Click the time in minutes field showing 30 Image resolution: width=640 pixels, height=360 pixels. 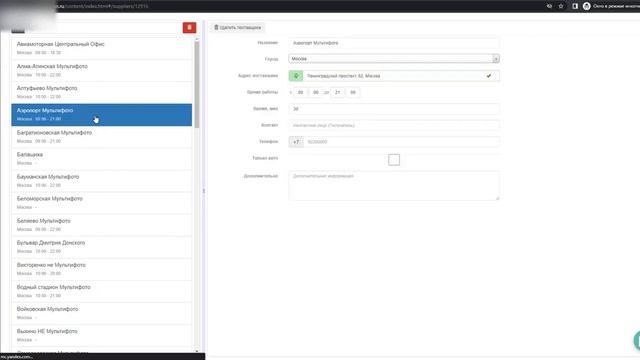click(x=394, y=109)
